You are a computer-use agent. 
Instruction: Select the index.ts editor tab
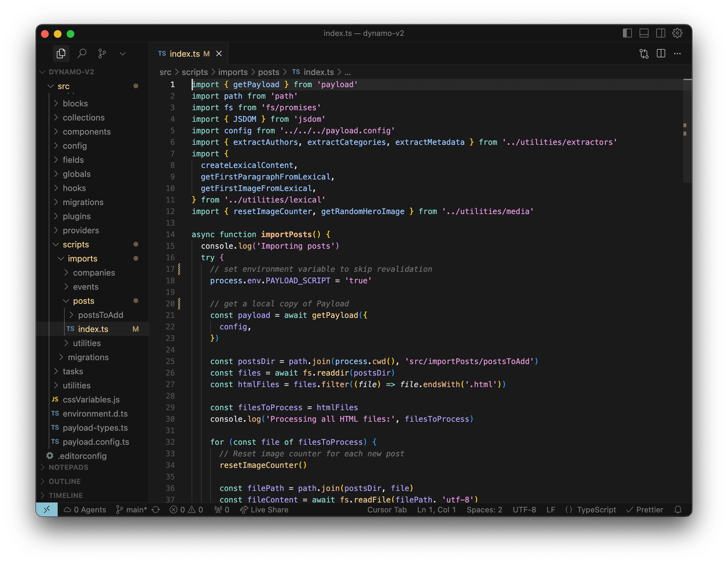pyautogui.click(x=184, y=54)
